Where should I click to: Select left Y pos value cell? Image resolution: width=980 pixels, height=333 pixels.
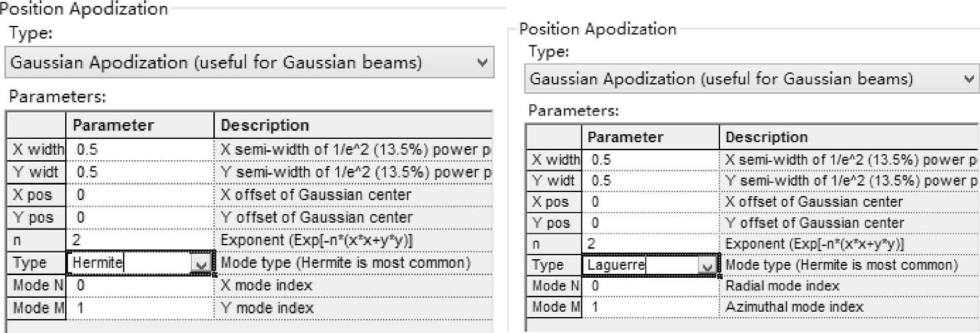coord(140,218)
